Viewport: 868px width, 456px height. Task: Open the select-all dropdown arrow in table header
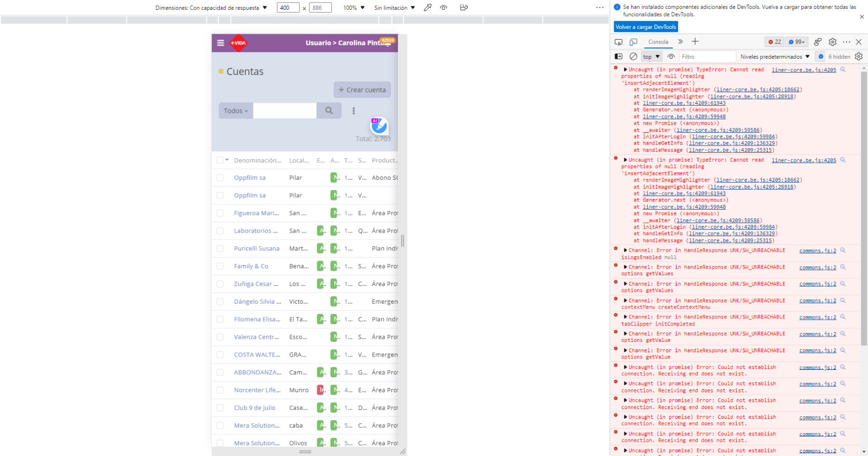[x=227, y=160]
